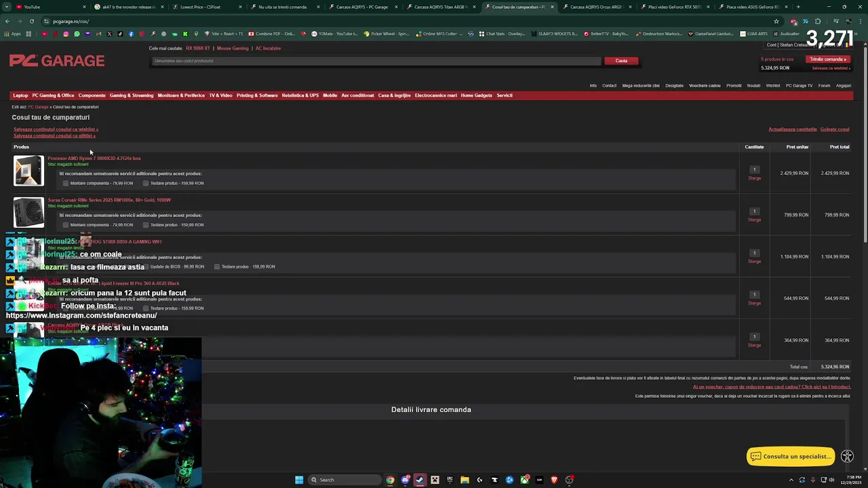Click Sterge for the ROG STRIX motherboard
Viewport: 868px width, 488px height.
click(x=754, y=262)
